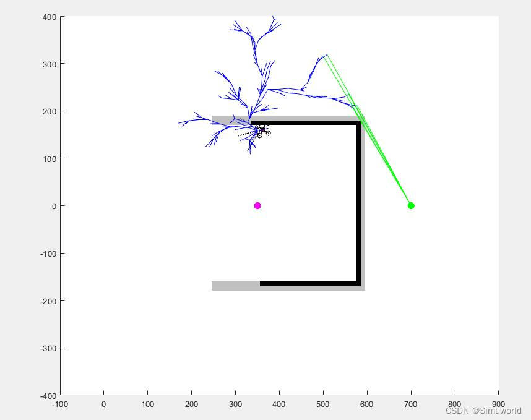Click the 200 label on the horizontal axis
531x420 pixels.
coord(191,404)
